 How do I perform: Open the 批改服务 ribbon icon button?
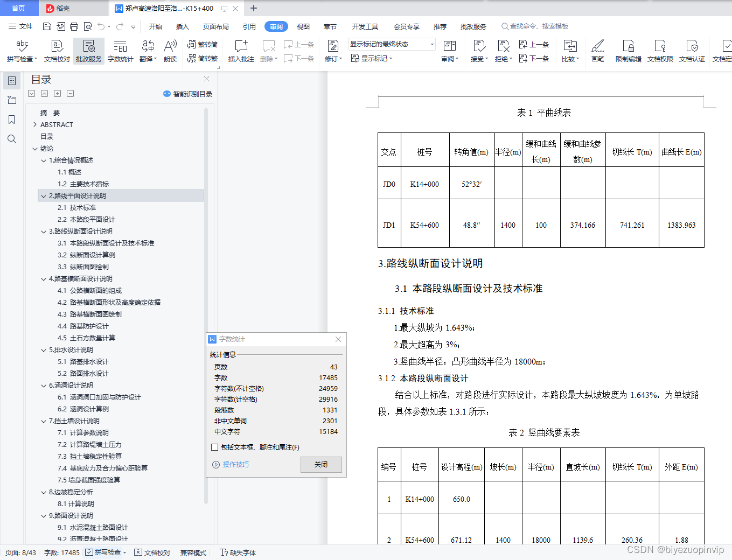(89, 51)
